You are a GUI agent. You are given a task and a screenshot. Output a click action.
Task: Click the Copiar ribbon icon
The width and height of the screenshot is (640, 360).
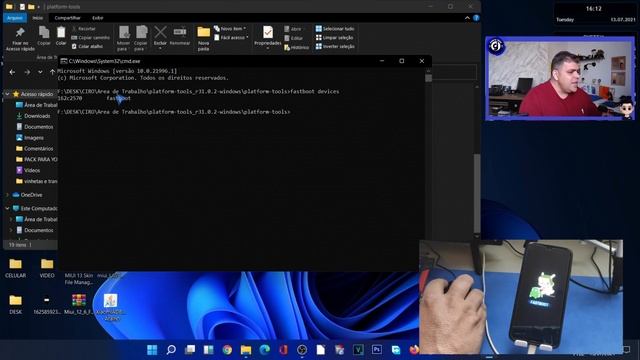[x=44, y=36]
